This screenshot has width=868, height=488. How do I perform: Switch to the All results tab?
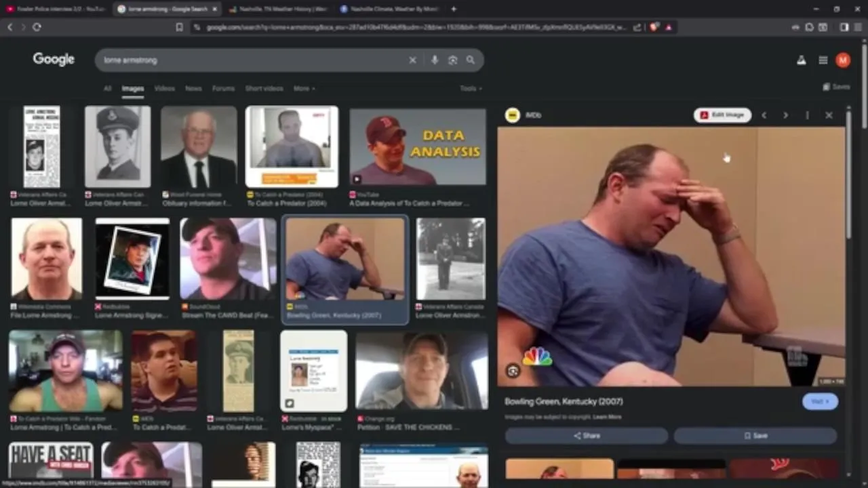(x=107, y=89)
